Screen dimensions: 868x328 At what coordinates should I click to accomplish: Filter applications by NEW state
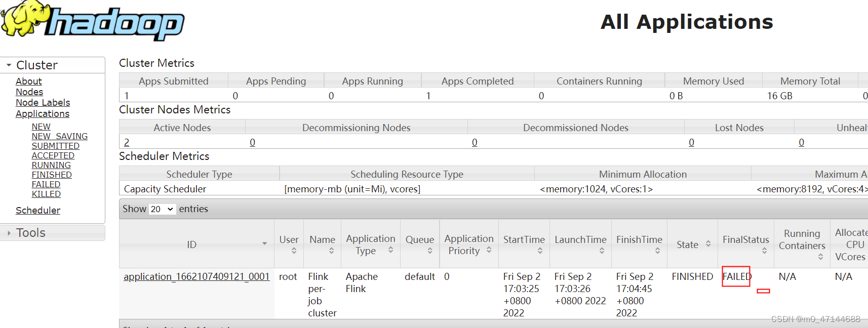(41, 127)
